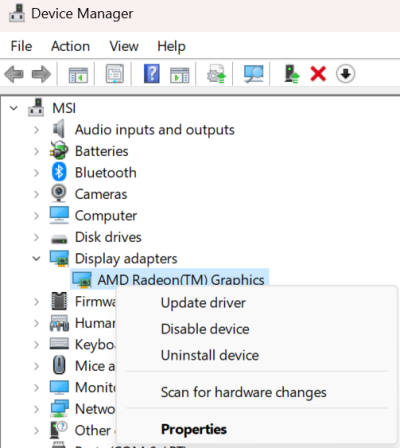Expand the Cameras category
This screenshot has width=400, height=448.
pyautogui.click(x=36, y=194)
